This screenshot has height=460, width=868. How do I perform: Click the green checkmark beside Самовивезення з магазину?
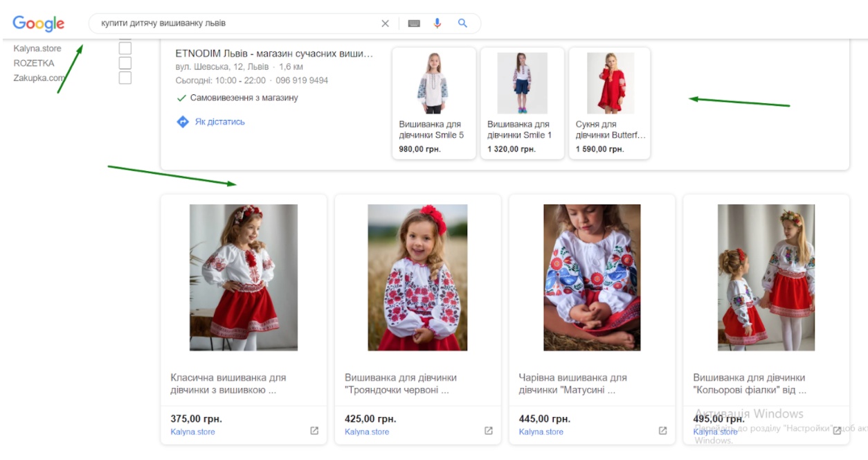click(181, 98)
